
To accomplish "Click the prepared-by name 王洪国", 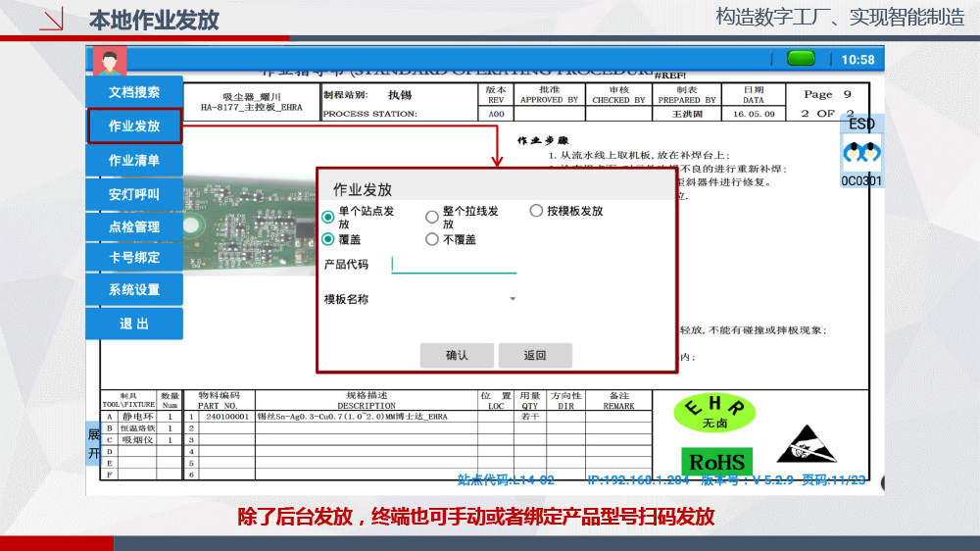I will [687, 114].
